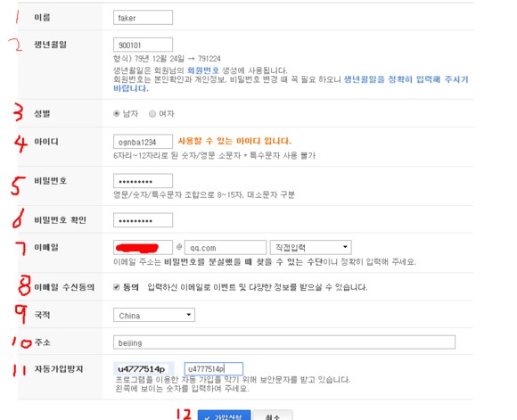Click the ID field with ognba1234
This screenshot has height=420, width=517.
[143, 142]
